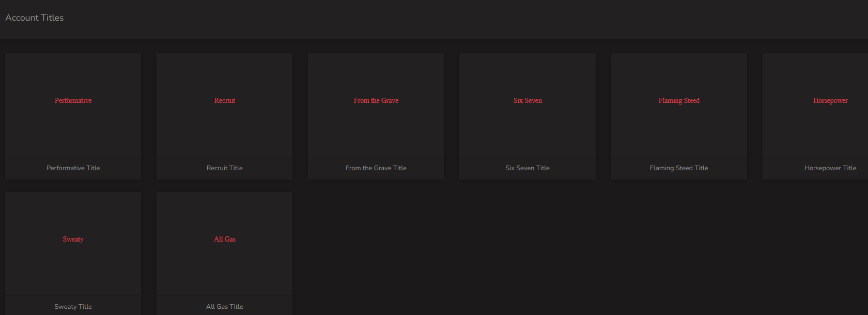Click the Account Titles heading

click(x=35, y=18)
